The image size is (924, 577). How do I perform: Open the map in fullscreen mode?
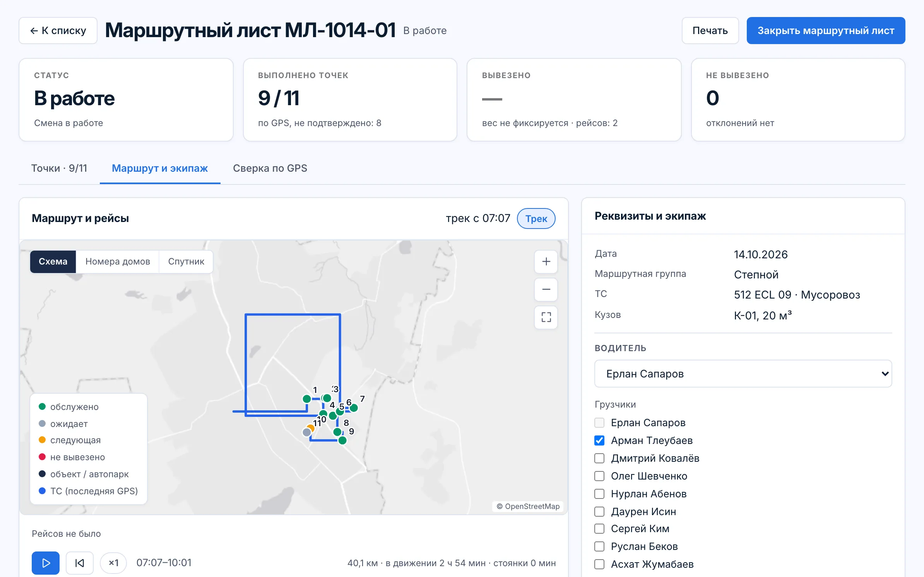click(x=546, y=317)
